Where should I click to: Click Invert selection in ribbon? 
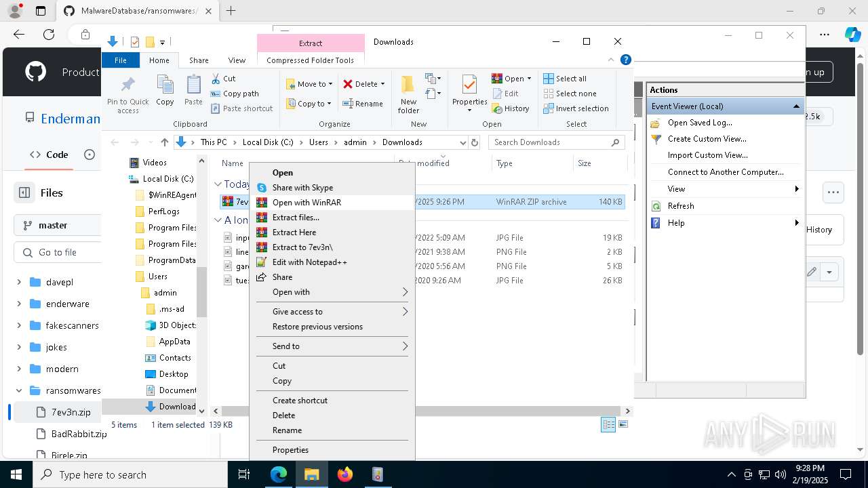[576, 108]
